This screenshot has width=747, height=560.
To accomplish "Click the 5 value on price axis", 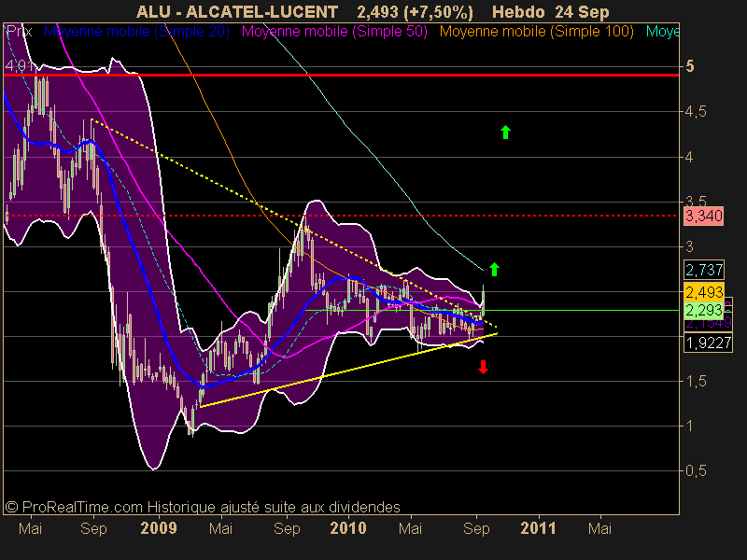I will [x=690, y=66].
